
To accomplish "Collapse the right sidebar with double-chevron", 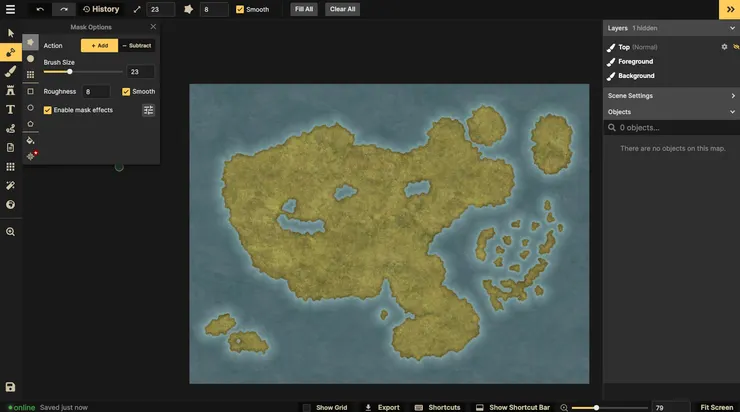I will click(x=730, y=9).
